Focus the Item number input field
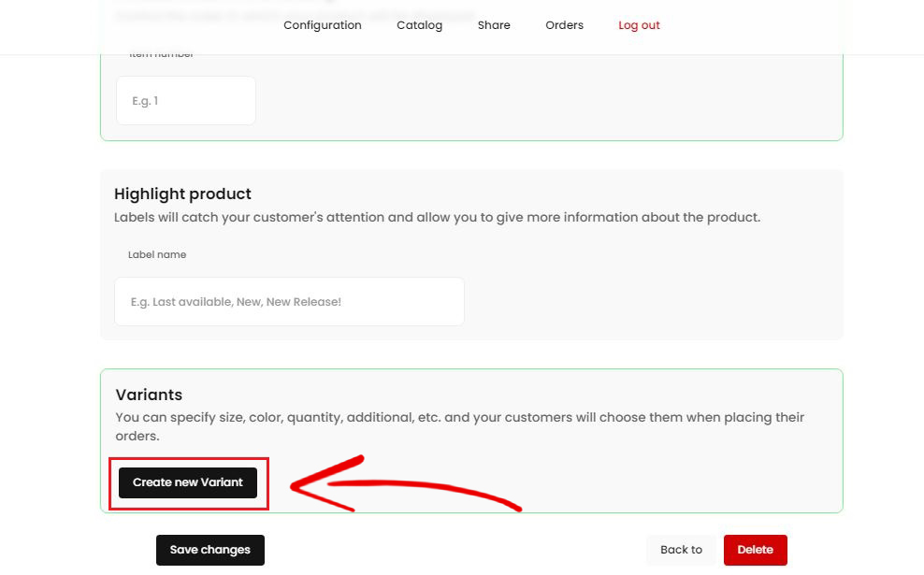The width and height of the screenshot is (924, 575). 185,100
